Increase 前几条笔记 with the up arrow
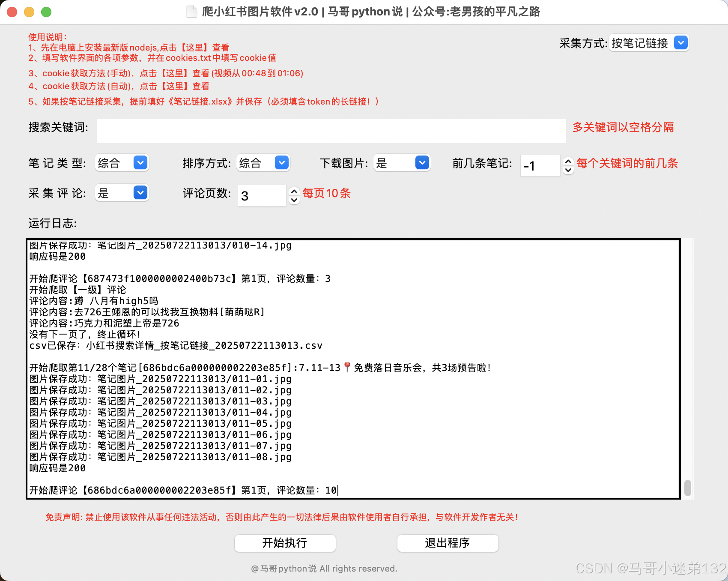 click(x=568, y=162)
